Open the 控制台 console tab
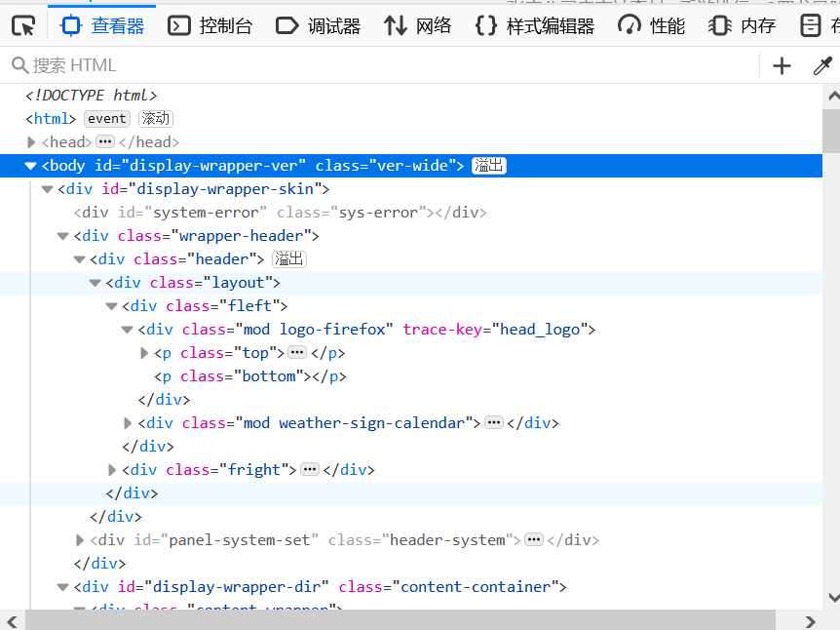The width and height of the screenshot is (840, 630). point(210,25)
